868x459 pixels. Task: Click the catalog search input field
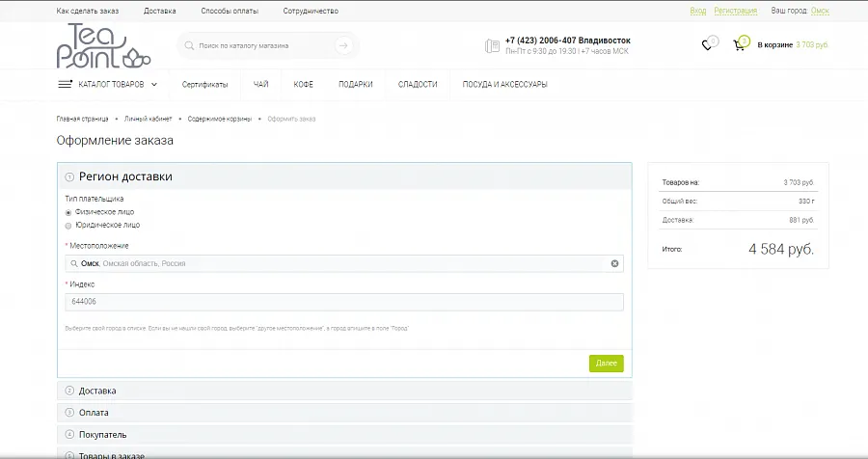(266, 46)
